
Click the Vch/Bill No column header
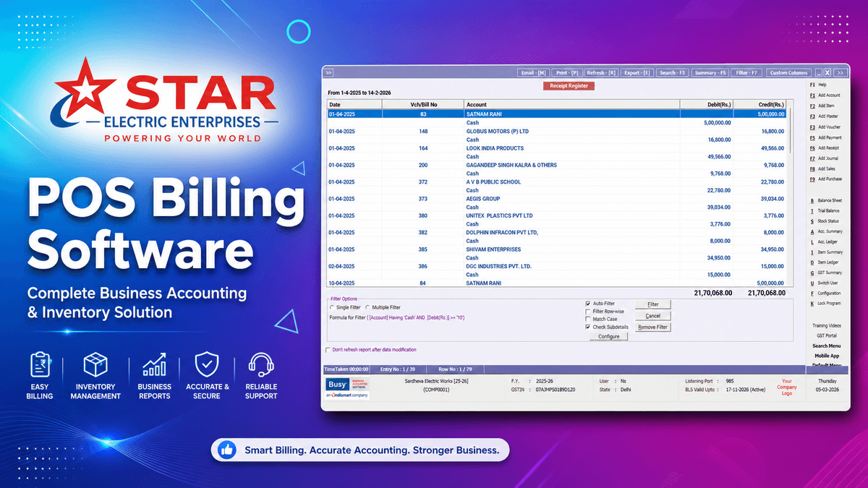(423, 105)
